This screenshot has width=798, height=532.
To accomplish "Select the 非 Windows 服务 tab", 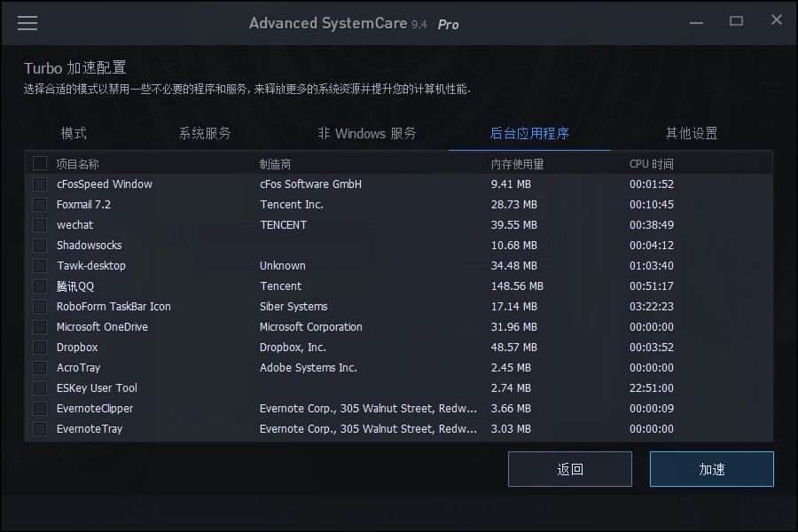I will [x=367, y=133].
